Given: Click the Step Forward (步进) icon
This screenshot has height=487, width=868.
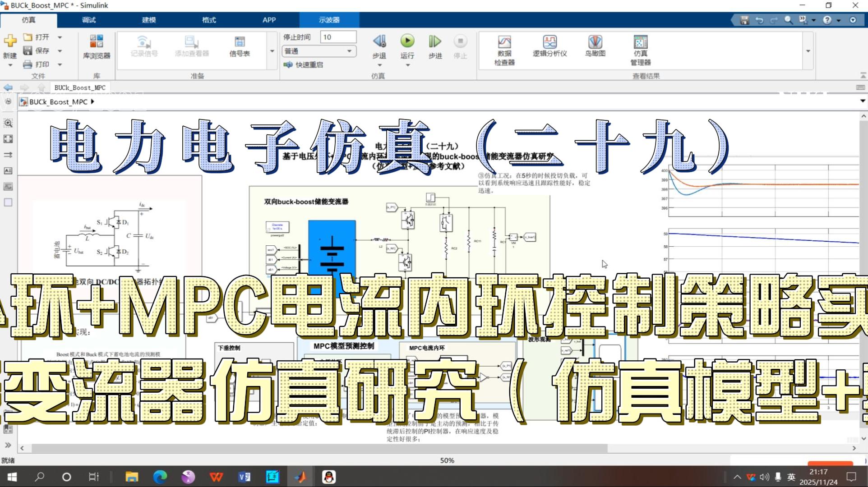Looking at the screenshot, I should click(x=434, y=41).
